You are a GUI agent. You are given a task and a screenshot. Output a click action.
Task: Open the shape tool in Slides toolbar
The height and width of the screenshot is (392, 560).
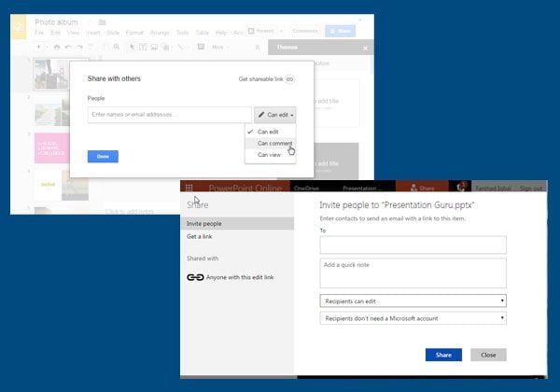click(x=165, y=47)
